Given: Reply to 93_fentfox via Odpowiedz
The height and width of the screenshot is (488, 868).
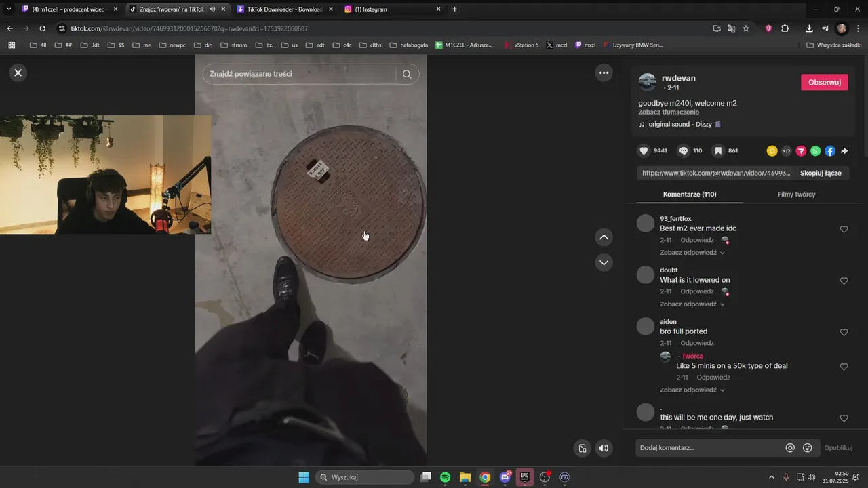Looking at the screenshot, I should [x=697, y=240].
